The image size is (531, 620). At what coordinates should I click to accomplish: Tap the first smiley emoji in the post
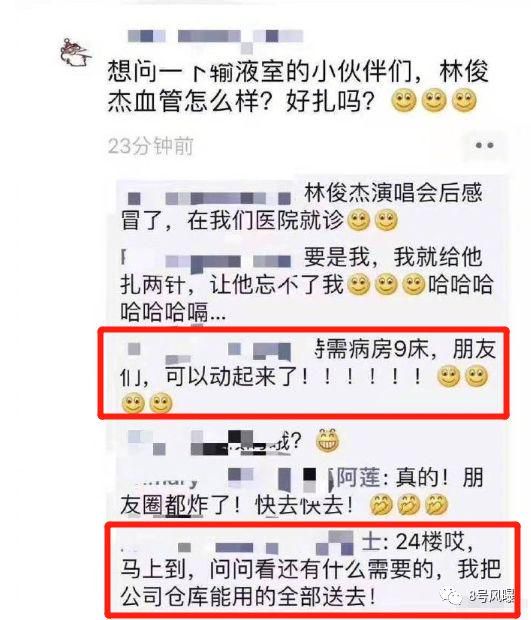coord(404,100)
